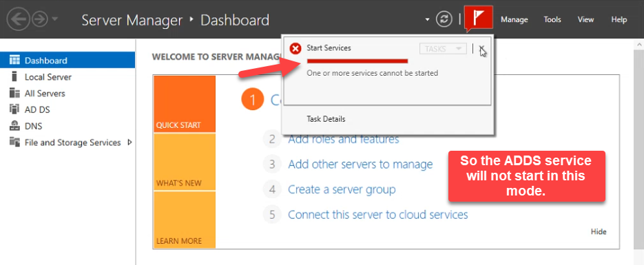
Task: Click the DNS role icon
Action: pyautogui.click(x=14, y=126)
